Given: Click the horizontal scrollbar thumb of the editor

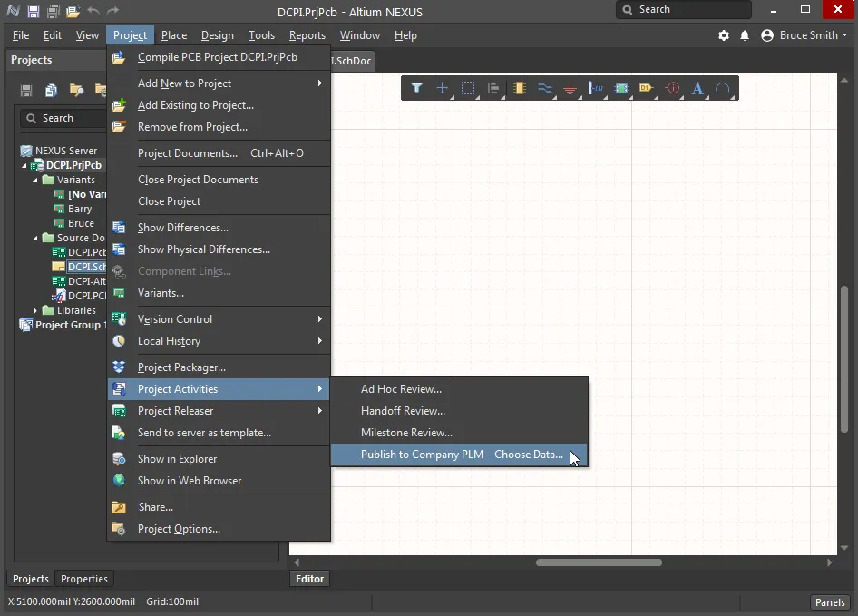Looking at the screenshot, I should tap(599, 562).
